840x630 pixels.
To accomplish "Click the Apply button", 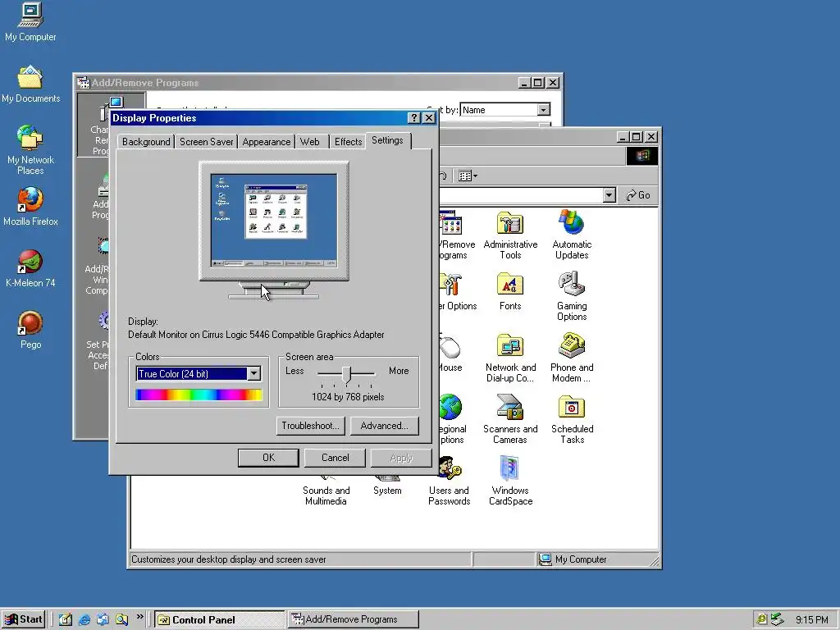I will 401,458.
